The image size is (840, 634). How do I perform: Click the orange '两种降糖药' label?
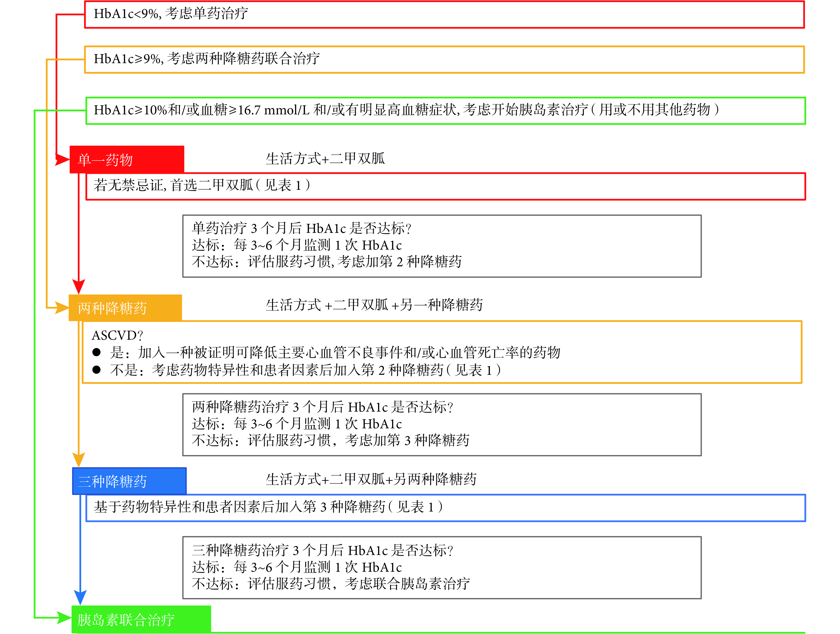click(125, 308)
